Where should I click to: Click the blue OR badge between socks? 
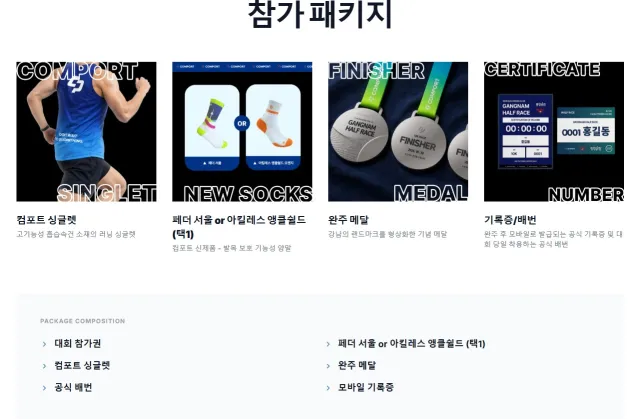coord(242,123)
